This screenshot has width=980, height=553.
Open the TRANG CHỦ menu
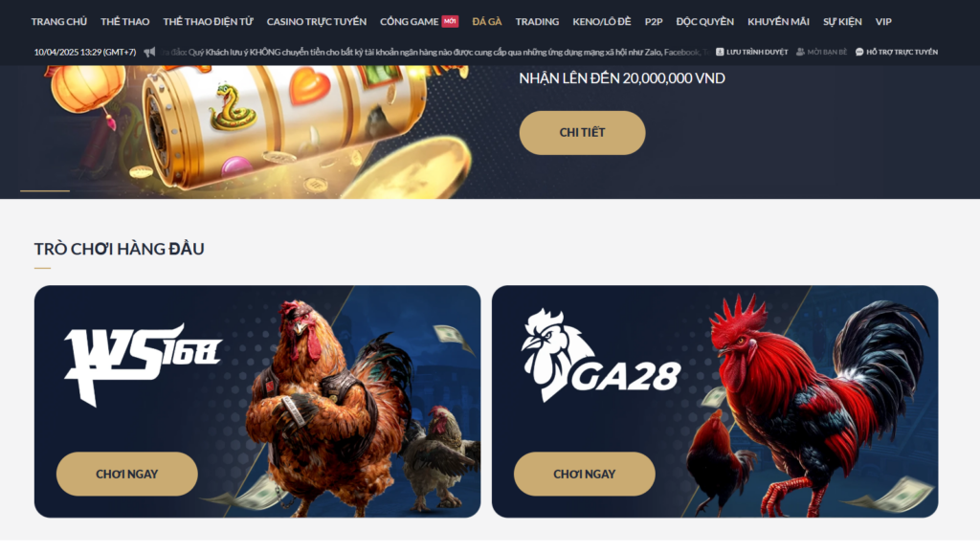point(58,22)
